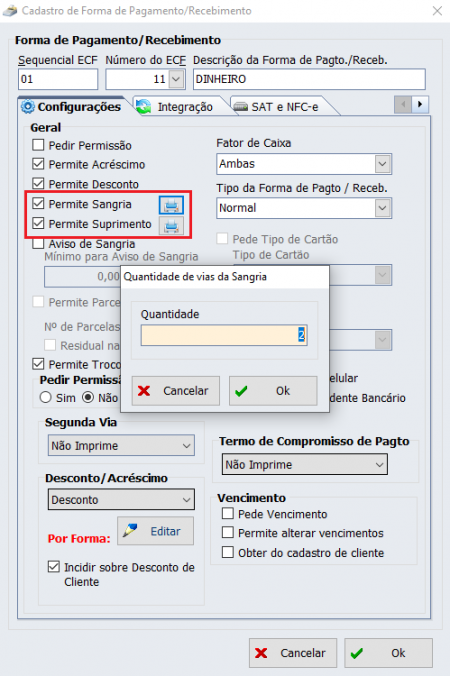Click the printer icon beside Permite Suprimento
Image resolution: width=450 pixels, height=676 pixels.
coord(171,225)
